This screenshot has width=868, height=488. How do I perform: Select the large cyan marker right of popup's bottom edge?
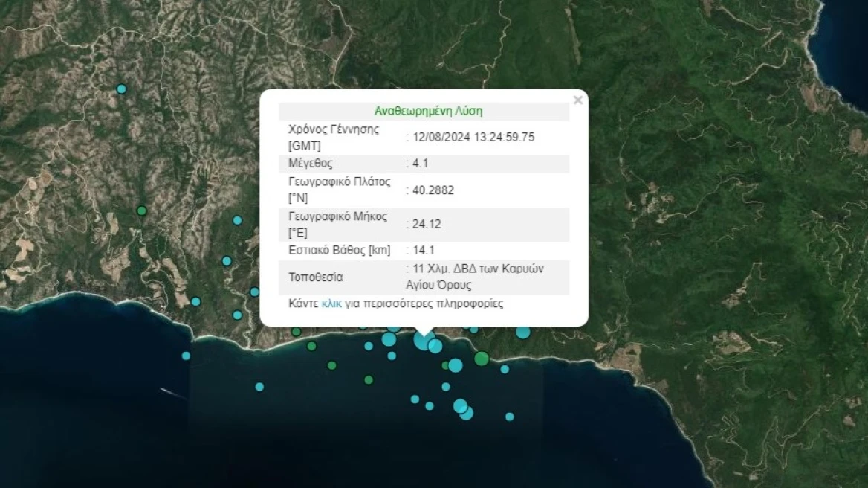[x=523, y=332]
